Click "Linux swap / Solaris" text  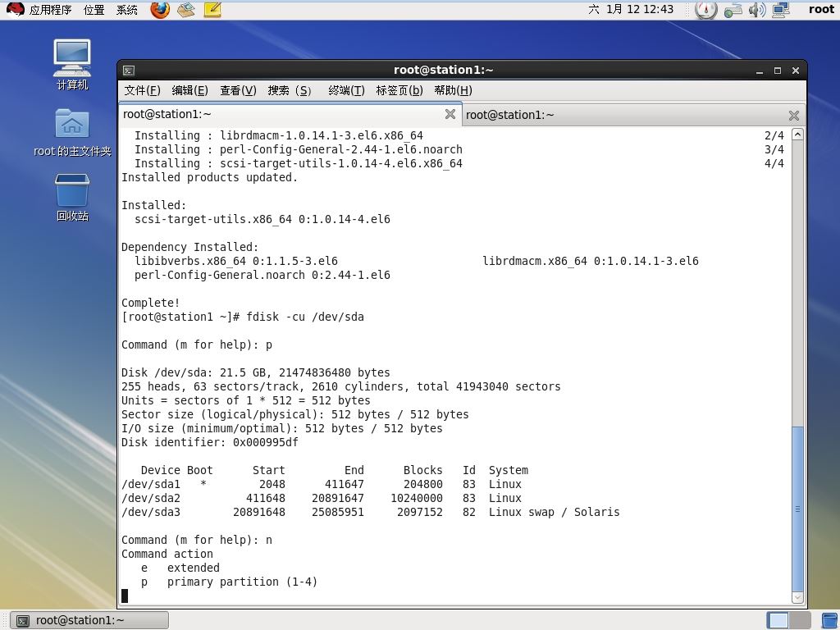coord(554,512)
